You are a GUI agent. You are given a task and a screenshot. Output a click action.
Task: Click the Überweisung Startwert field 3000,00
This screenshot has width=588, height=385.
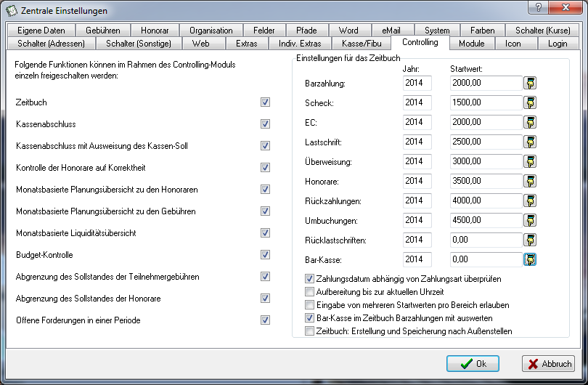[x=486, y=161]
